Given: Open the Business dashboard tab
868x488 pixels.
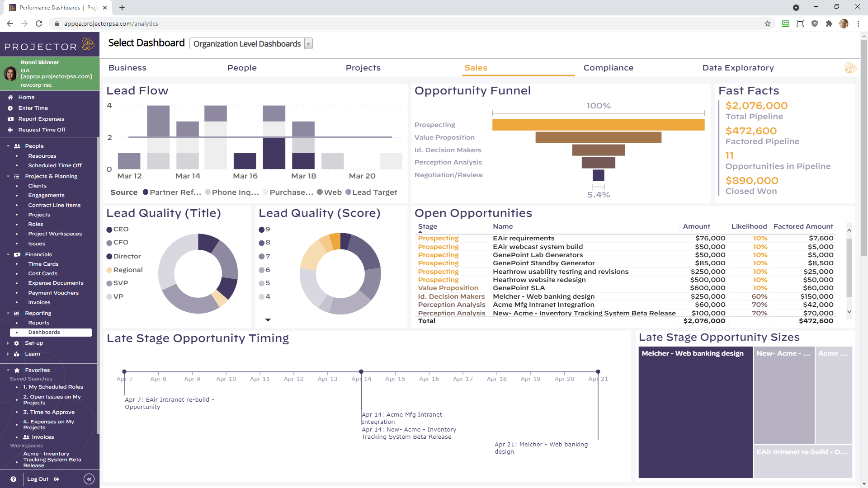Looking at the screenshot, I should click(127, 68).
